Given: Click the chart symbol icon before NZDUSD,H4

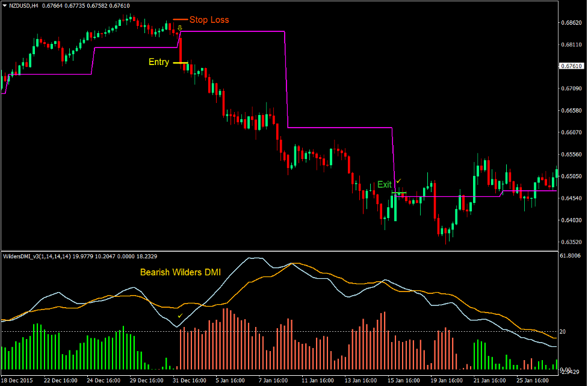Looking at the screenshot, I should [5, 5].
